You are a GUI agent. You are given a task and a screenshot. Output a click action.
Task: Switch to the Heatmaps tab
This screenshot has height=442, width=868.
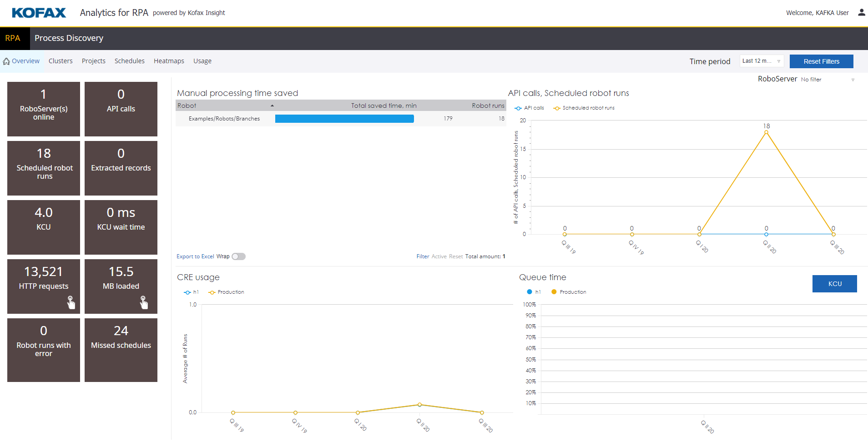coord(169,61)
